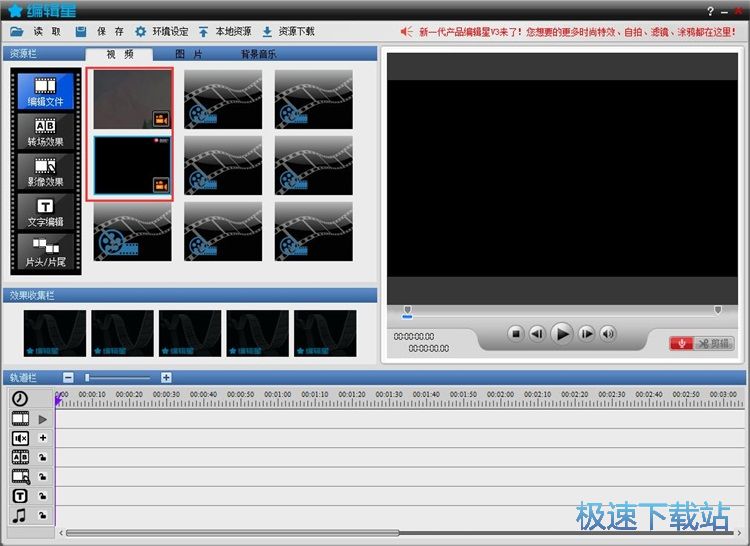Toggle preview volume speaker button
The width and height of the screenshot is (750, 546).
click(x=608, y=334)
